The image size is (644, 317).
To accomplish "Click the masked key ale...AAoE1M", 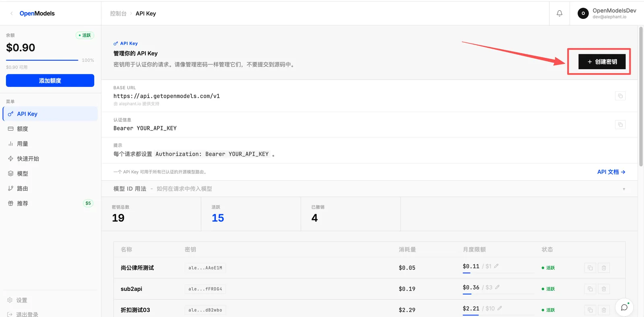I will pyautogui.click(x=205, y=268).
